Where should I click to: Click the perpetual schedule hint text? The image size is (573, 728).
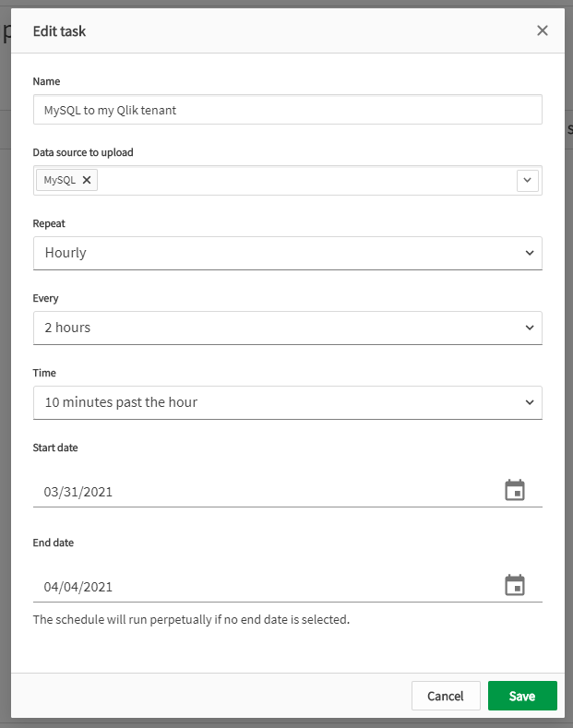(191, 619)
